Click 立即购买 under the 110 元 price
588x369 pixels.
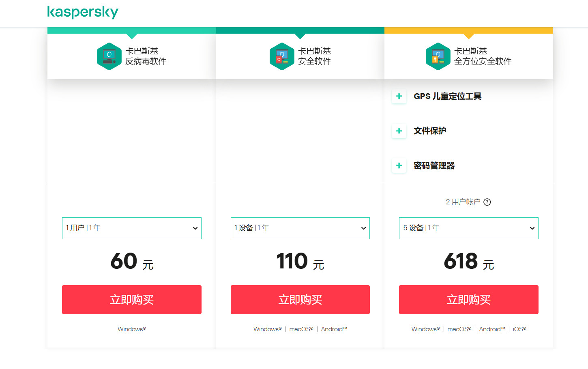coord(300,300)
